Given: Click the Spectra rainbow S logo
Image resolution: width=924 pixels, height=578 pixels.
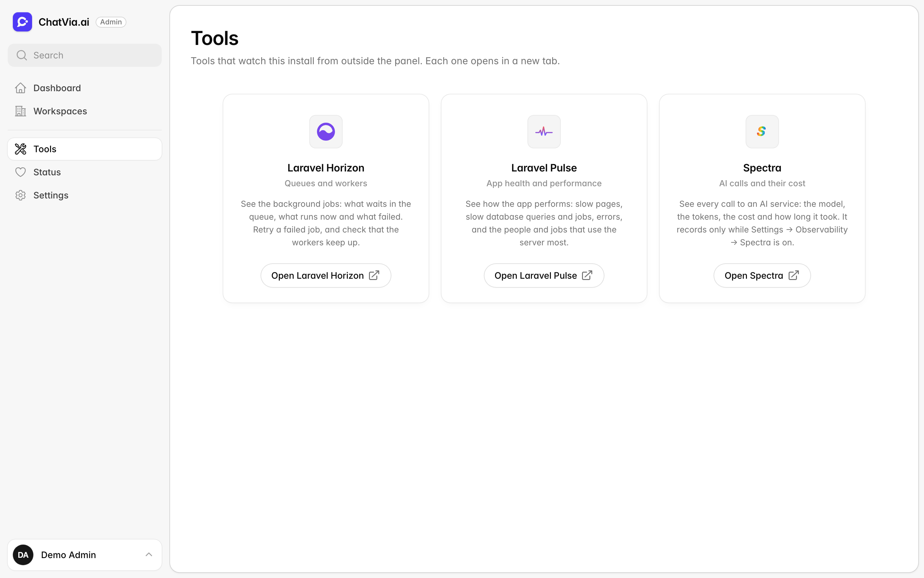Looking at the screenshot, I should click(x=762, y=132).
